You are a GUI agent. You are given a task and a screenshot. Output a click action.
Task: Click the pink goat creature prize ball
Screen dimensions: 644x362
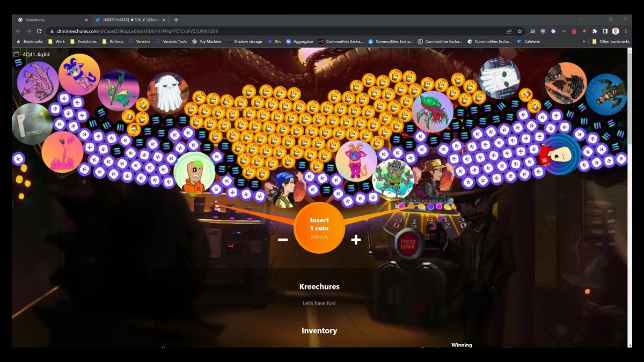coord(356,161)
